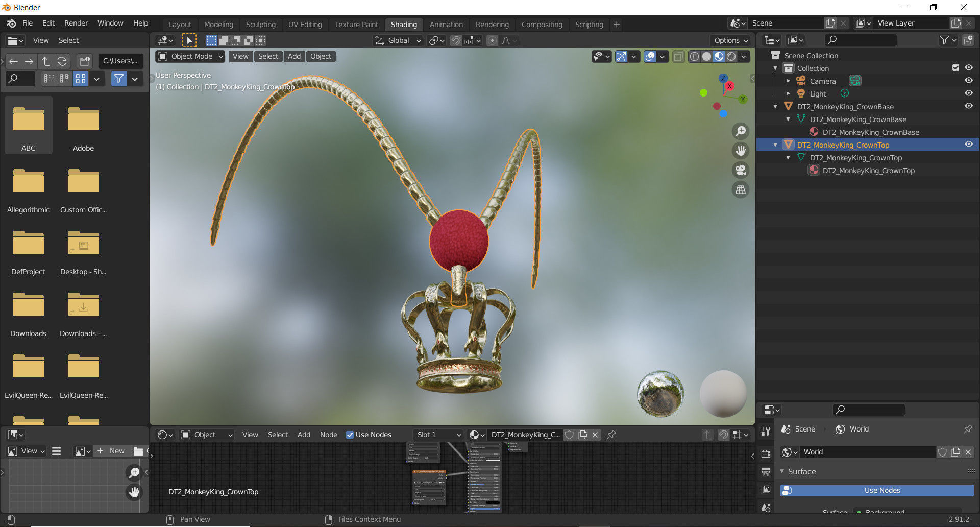Create a new folder in file browser
Viewport: 980px width, 527px height.
[85, 61]
